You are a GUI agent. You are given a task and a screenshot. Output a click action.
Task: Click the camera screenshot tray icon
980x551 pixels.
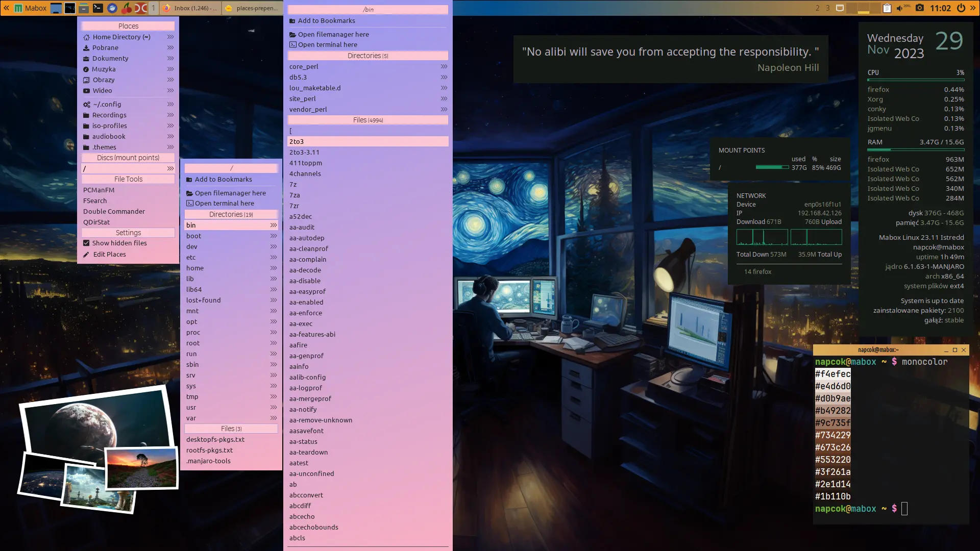(919, 8)
